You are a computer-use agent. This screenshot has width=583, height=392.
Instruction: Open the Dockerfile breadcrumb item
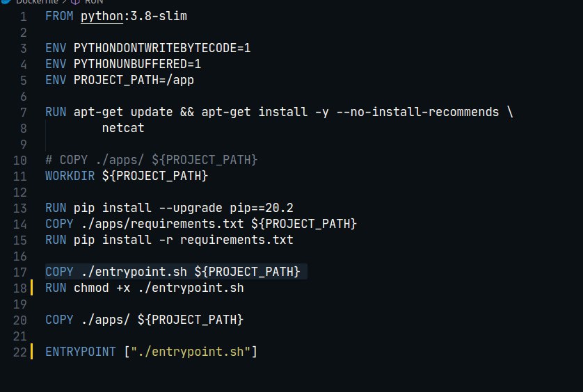(x=37, y=1)
